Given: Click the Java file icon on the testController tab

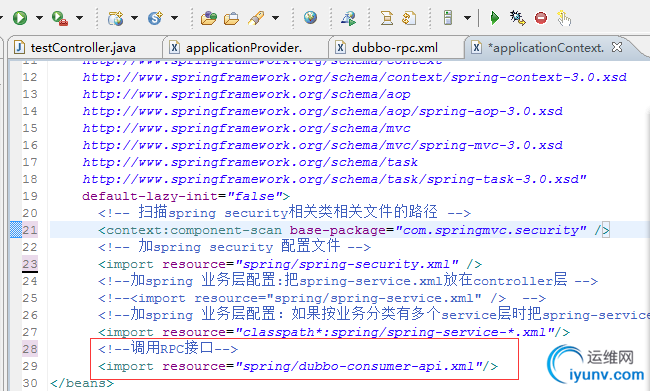Looking at the screenshot, I should tap(19, 47).
